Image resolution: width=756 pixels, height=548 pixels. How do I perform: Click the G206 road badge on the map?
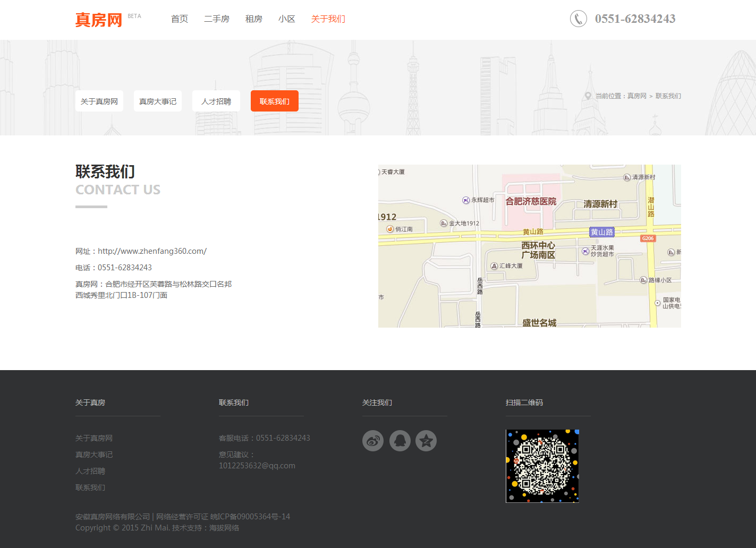[x=648, y=238]
